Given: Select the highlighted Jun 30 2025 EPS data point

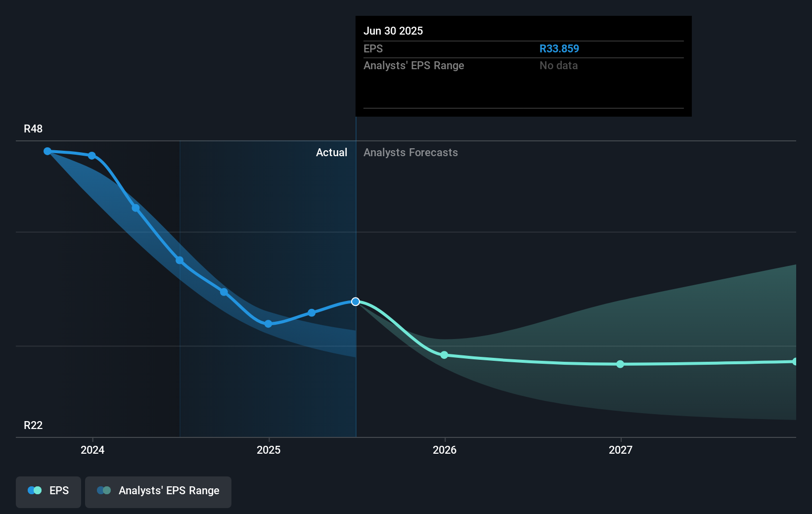Looking at the screenshot, I should [x=356, y=301].
